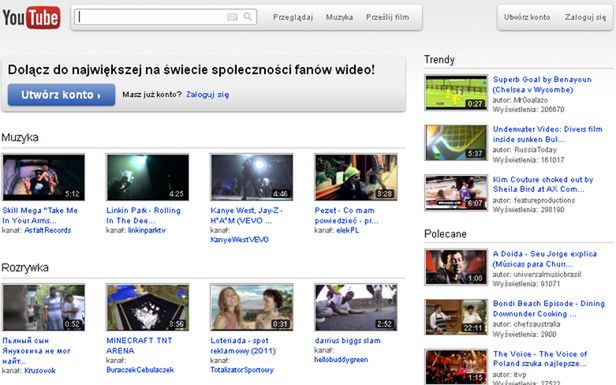This screenshot has height=385, width=616.
Task: Open the Kanye West, Jay-Z video thumbnail
Action: pos(251,177)
